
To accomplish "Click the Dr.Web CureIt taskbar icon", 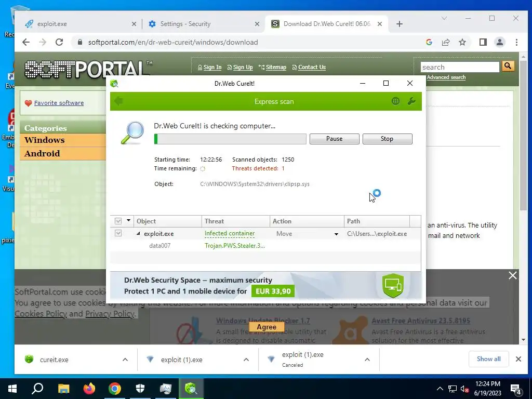I will tap(191, 389).
